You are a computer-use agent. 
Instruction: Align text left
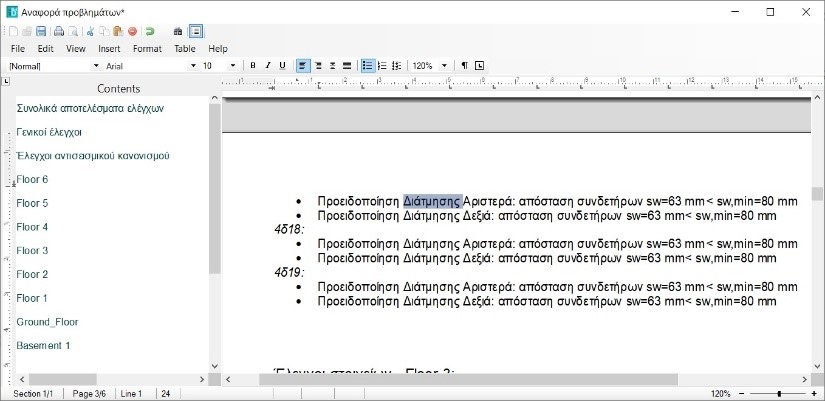tap(303, 66)
